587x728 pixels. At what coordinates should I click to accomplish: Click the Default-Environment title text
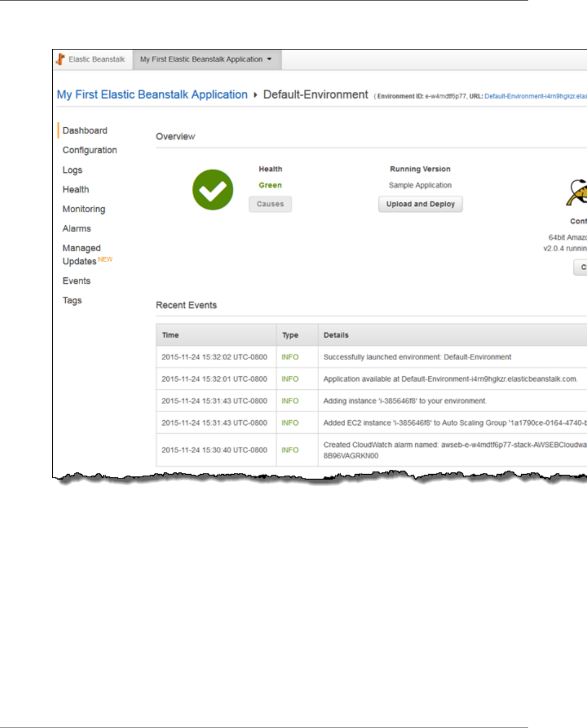pos(316,95)
